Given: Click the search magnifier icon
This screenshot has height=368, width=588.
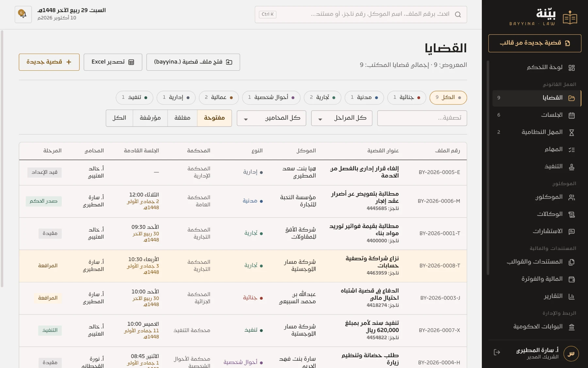Looking at the screenshot, I should 458,14.
